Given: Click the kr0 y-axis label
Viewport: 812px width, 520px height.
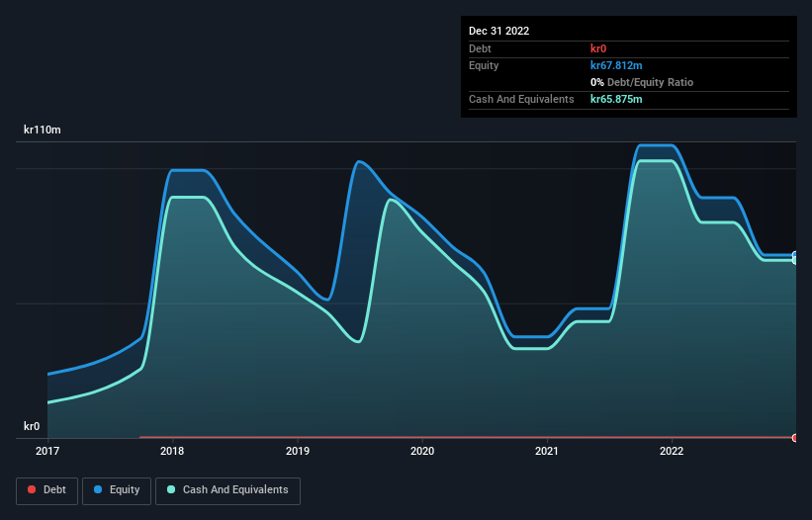Looking at the screenshot, I should [32, 426].
